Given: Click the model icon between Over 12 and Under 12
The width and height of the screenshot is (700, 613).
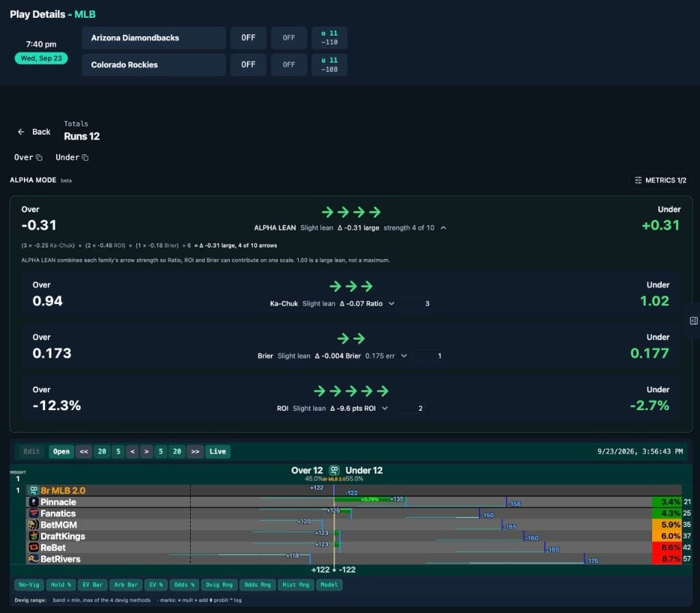Looking at the screenshot, I should pos(334,470).
